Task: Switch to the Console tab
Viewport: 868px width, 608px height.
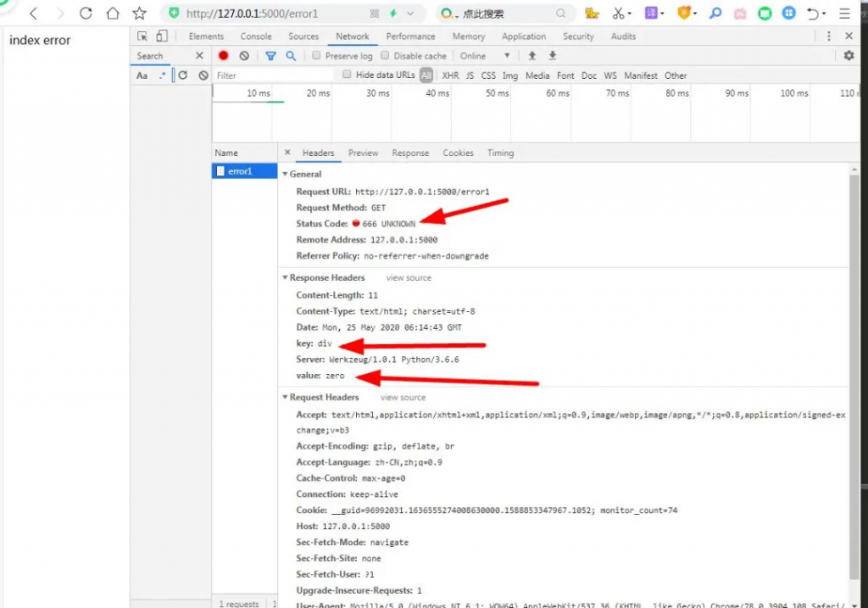Action: click(255, 36)
